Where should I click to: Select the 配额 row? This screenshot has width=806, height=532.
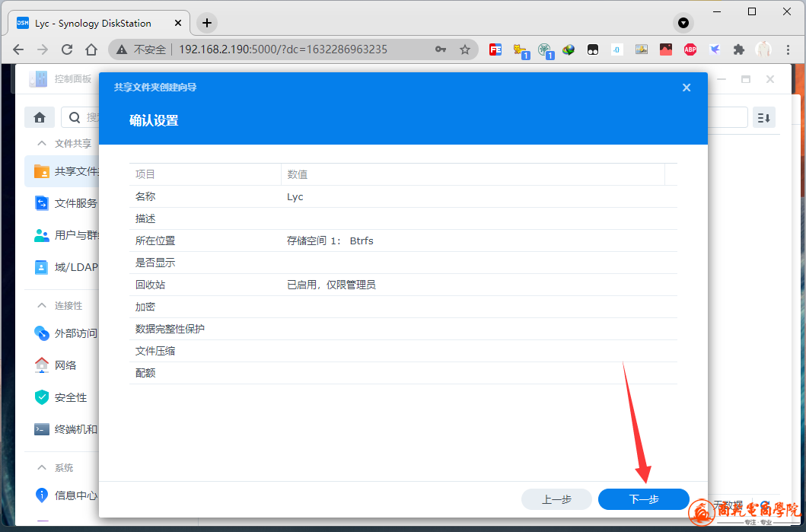coord(403,373)
